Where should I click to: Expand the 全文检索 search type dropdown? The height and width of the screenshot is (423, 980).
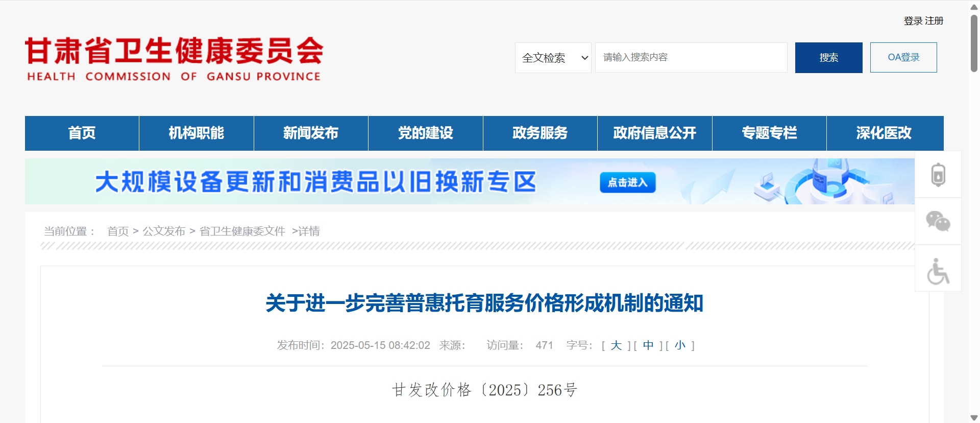pyautogui.click(x=553, y=58)
